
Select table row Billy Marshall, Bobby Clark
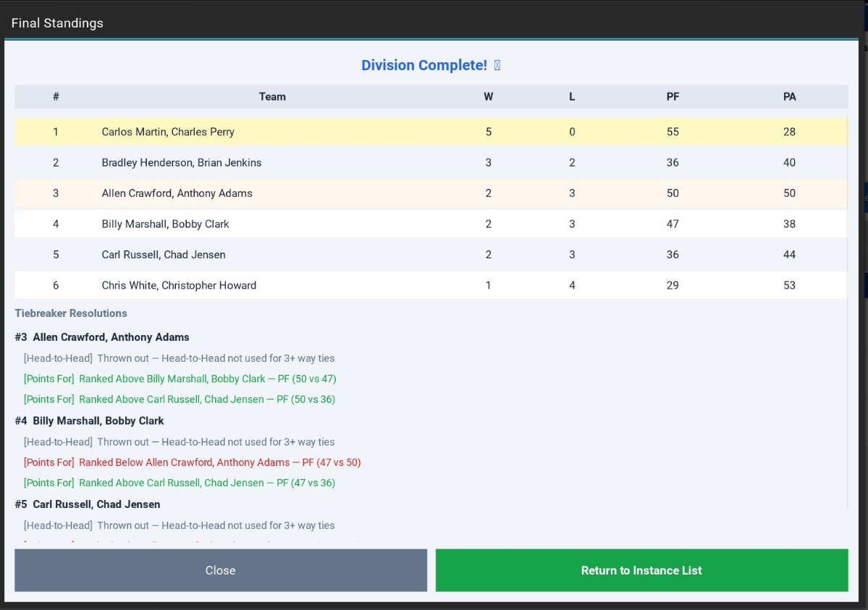click(x=431, y=224)
